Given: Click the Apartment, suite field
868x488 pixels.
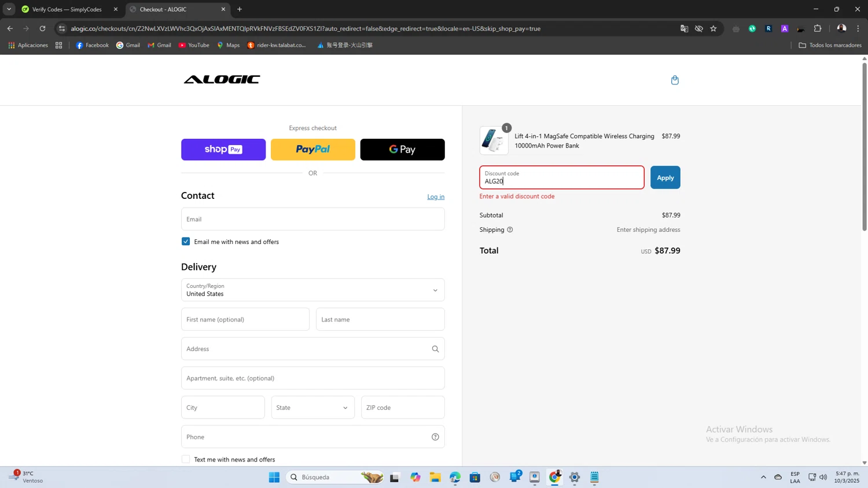Looking at the screenshot, I should (x=312, y=378).
